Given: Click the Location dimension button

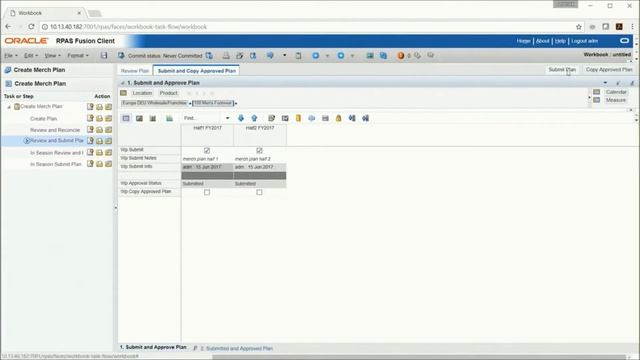Looking at the screenshot, I should pos(142,93).
